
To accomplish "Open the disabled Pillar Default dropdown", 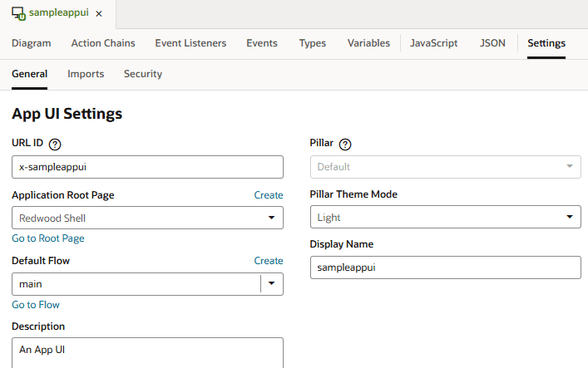I will click(446, 167).
